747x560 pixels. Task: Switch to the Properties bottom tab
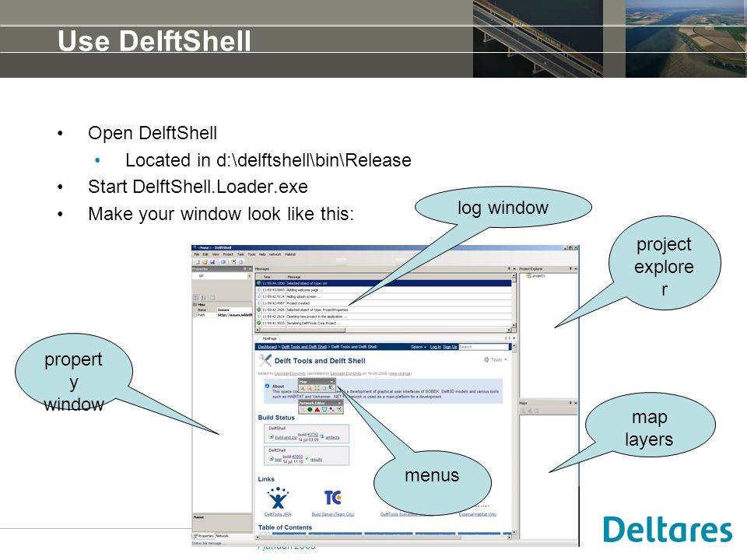click(x=204, y=536)
